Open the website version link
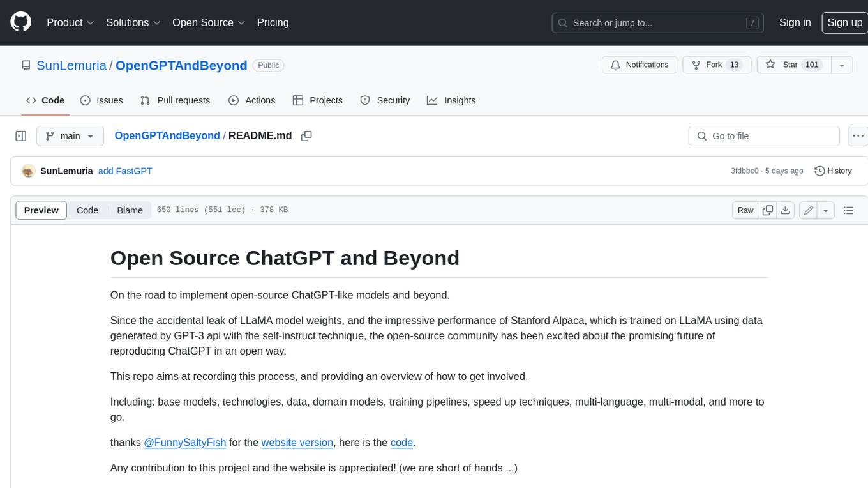 tap(297, 443)
